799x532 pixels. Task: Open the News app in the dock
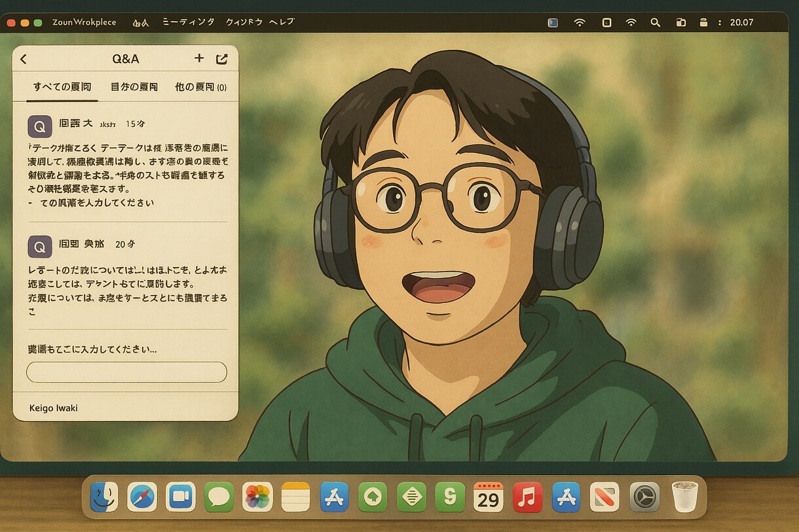[x=604, y=497]
